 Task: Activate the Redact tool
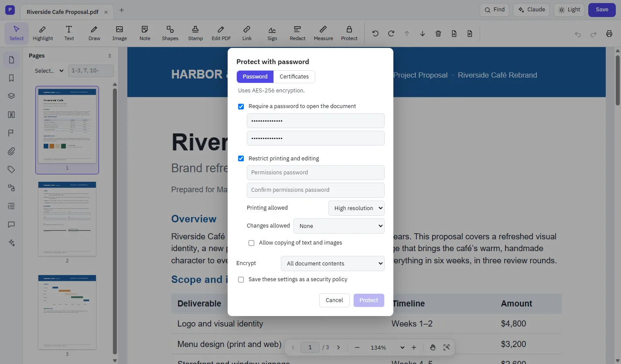(297, 34)
